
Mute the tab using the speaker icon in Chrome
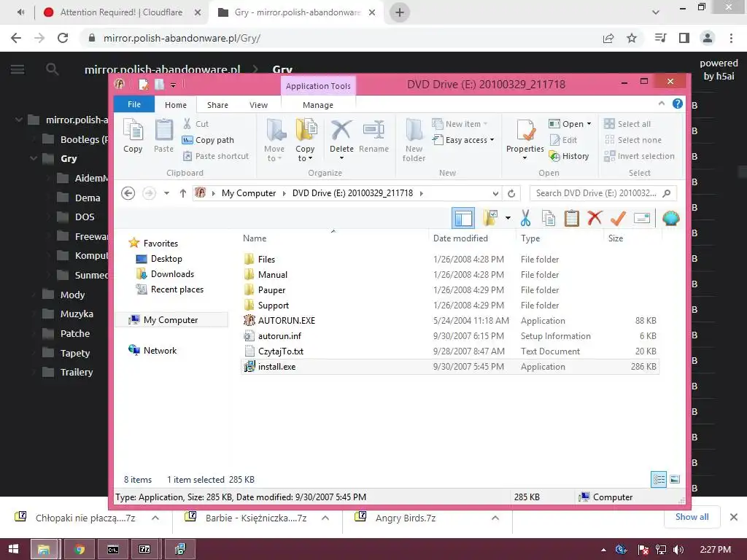point(20,12)
